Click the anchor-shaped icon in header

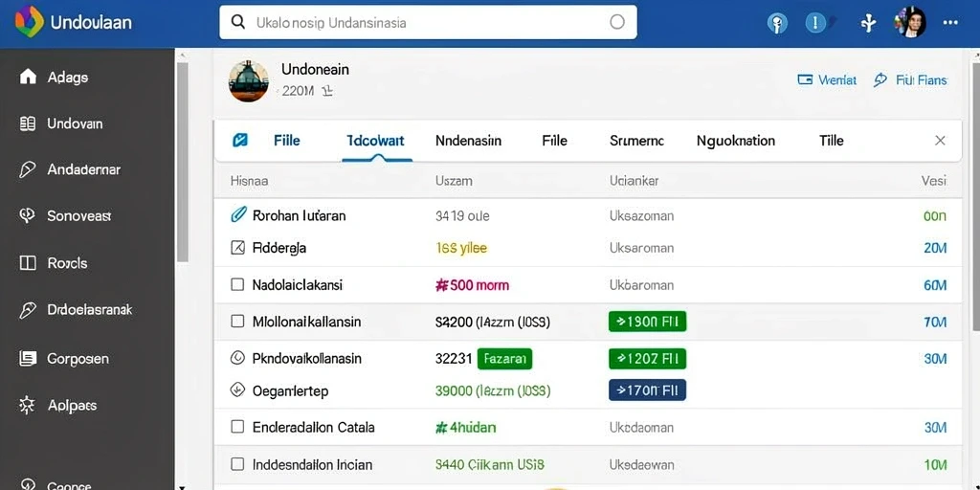pyautogui.click(x=868, y=23)
